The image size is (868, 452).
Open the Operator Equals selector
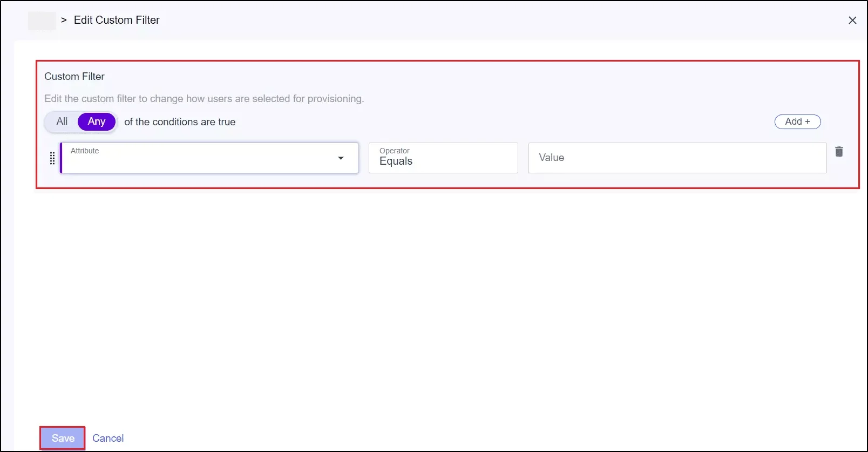pyautogui.click(x=443, y=158)
